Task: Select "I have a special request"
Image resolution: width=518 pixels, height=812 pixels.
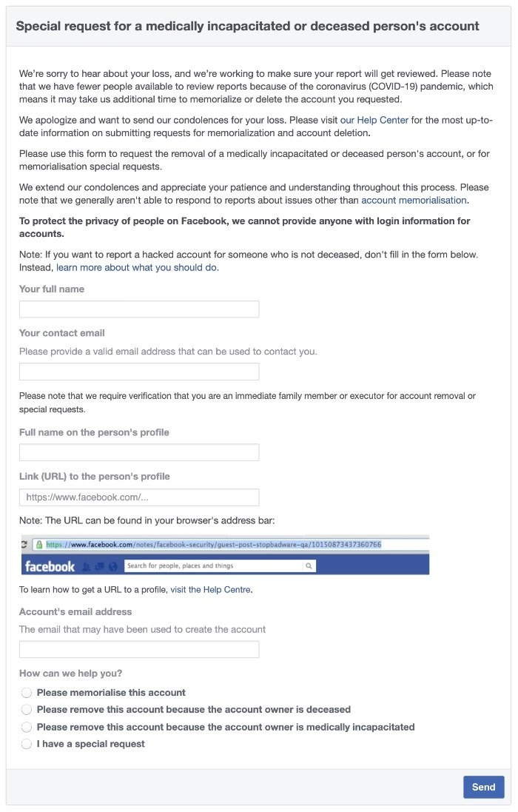Action: (x=27, y=744)
